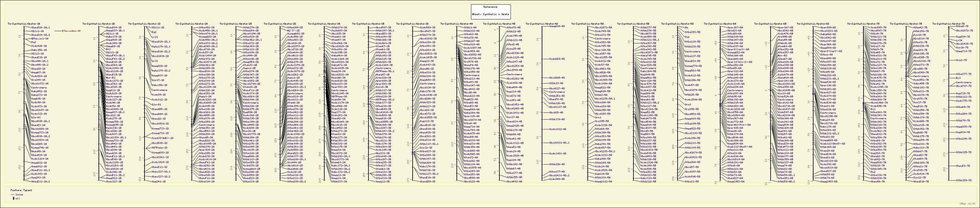The image size is (980, 208).
Task: Click the Lr21 gene label
Action: 155,37
